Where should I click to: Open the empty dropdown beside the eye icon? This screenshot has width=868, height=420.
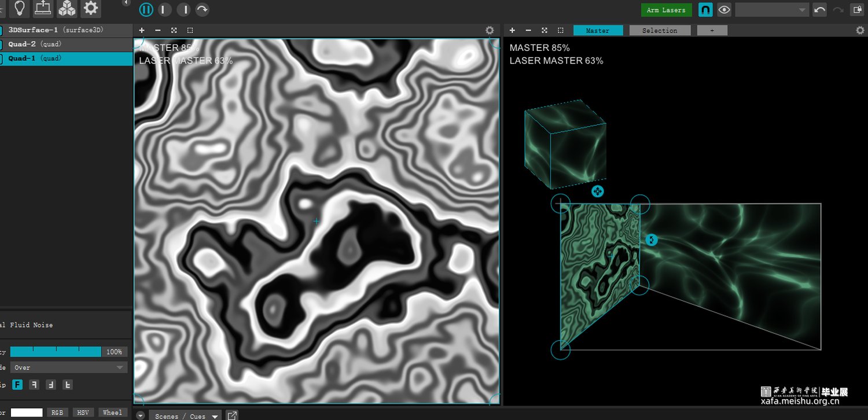click(771, 10)
